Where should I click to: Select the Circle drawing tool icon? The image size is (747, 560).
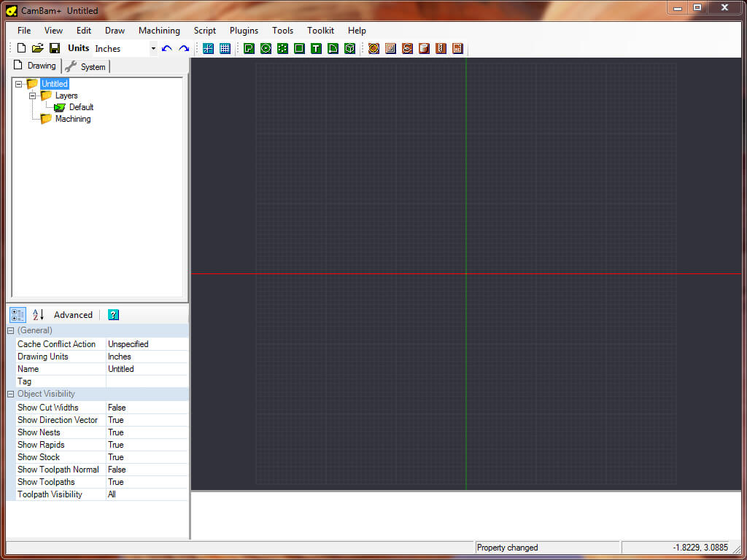(266, 48)
